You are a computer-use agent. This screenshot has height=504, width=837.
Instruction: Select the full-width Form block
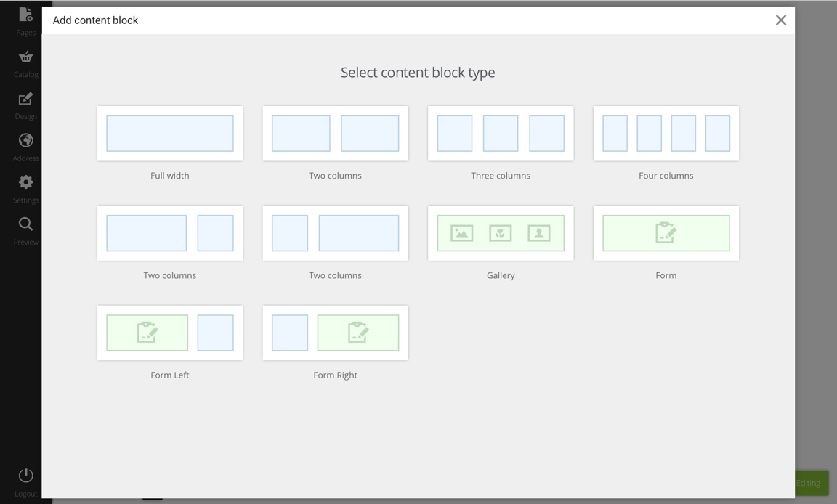pyautogui.click(x=666, y=233)
